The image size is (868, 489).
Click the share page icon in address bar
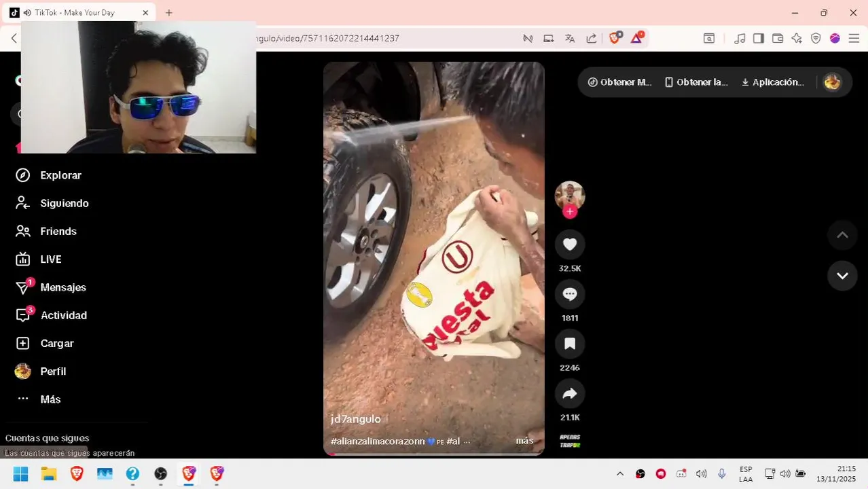tap(592, 38)
